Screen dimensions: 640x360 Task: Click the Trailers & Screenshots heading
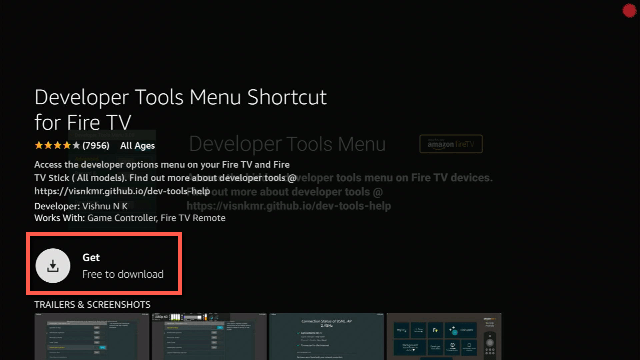(x=92, y=304)
